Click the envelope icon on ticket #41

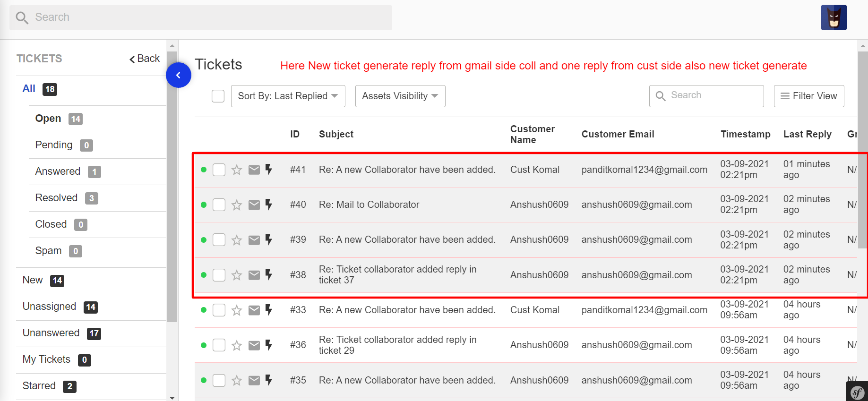[254, 170]
